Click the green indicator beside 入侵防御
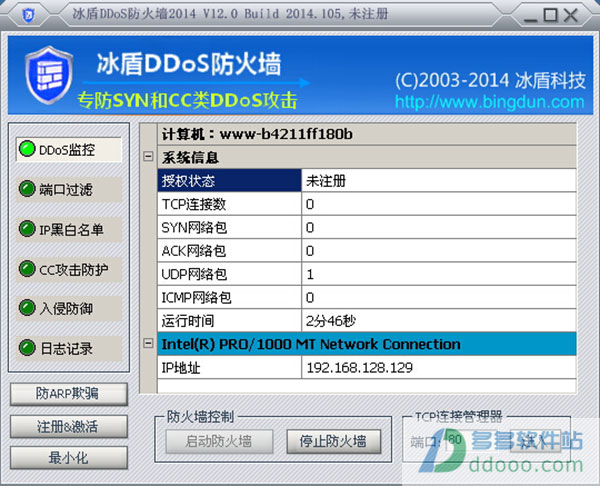600x486 pixels. click(x=27, y=308)
